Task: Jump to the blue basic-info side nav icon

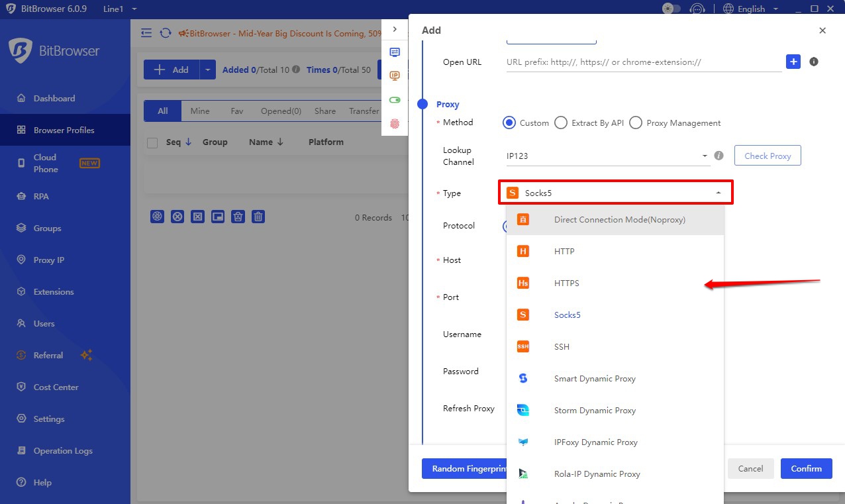Action: pos(395,52)
